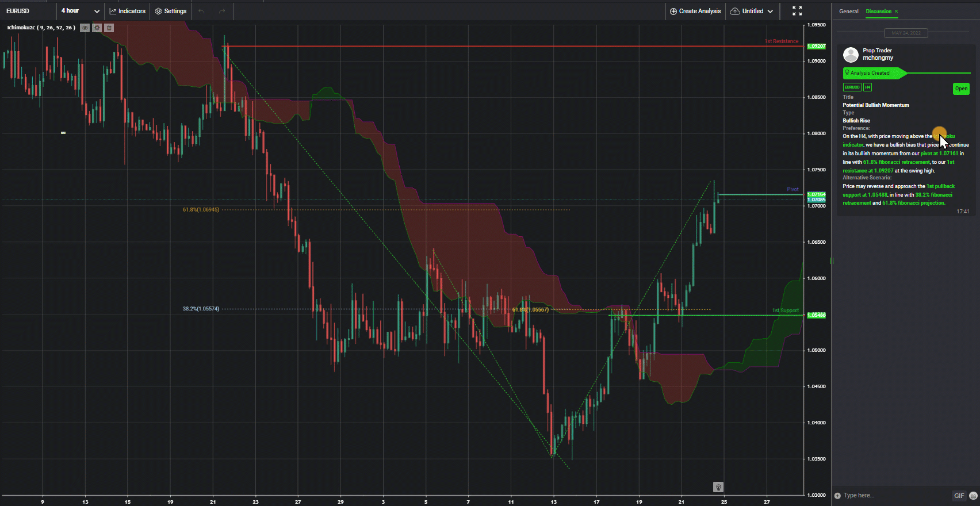Click the H4 timeframe tag

pos(867,87)
